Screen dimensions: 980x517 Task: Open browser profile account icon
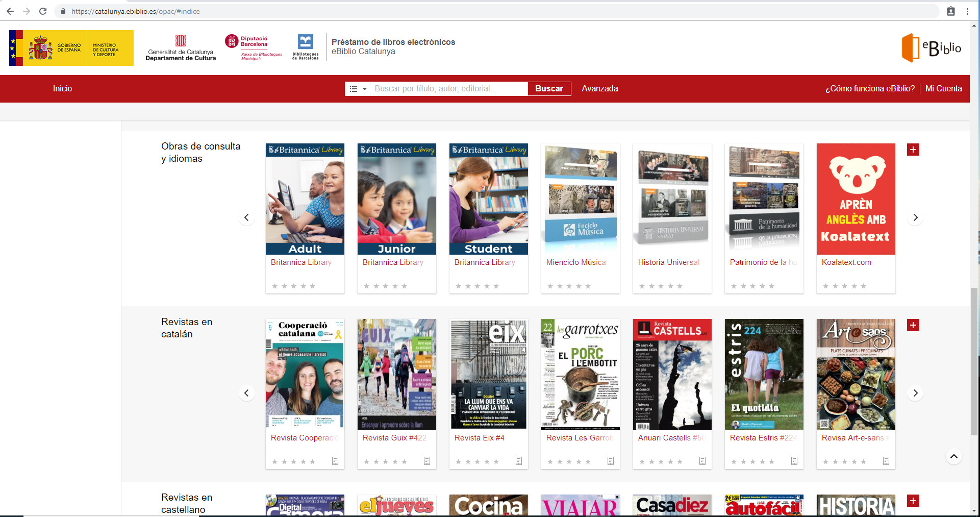pos(950,11)
